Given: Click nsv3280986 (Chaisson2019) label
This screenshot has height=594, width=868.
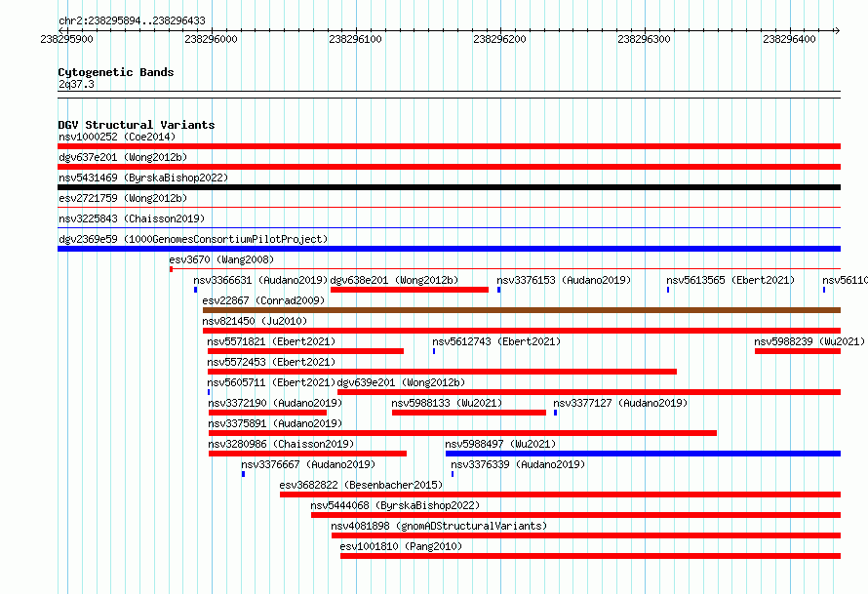Looking at the screenshot, I should point(281,444).
